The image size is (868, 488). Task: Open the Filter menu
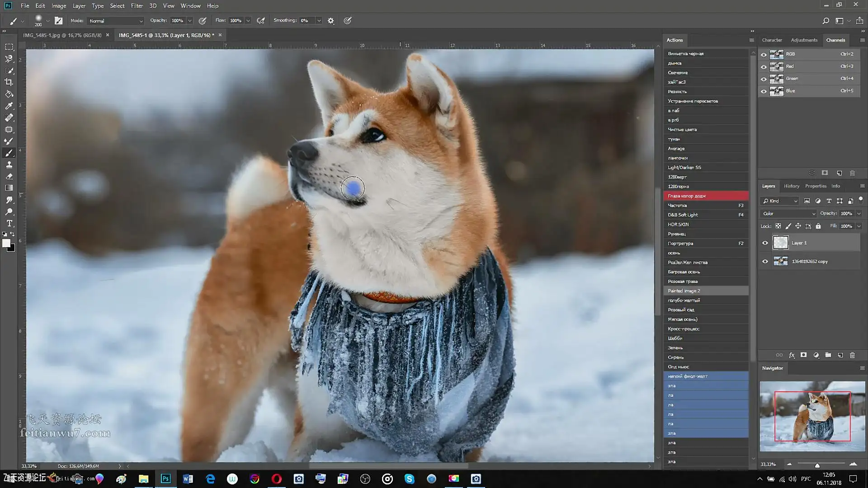[x=137, y=6]
